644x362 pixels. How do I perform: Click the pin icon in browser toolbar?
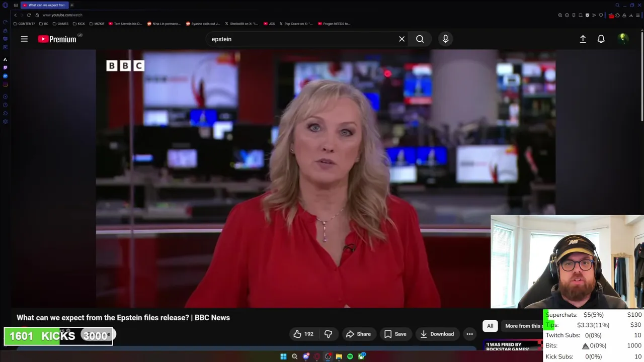click(x=574, y=15)
